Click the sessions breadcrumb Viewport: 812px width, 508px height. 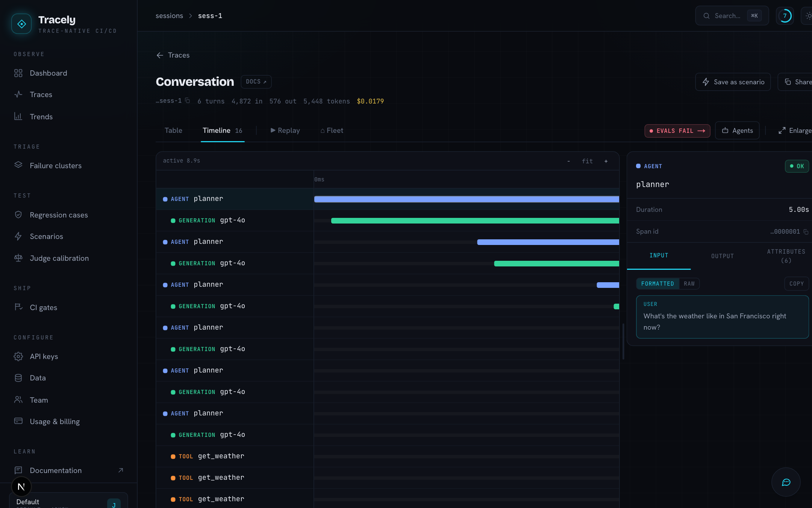(169, 16)
